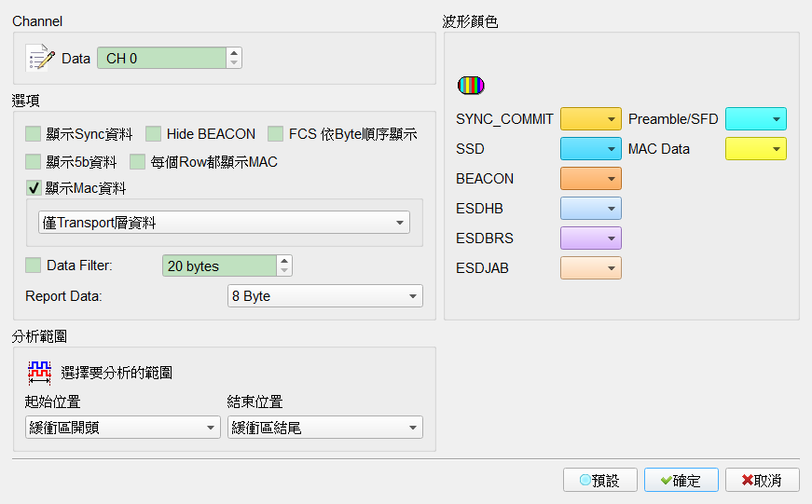Toggle Hide BEACON checkbox
Screen dimensions: 812x504
[x=153, y=134]
